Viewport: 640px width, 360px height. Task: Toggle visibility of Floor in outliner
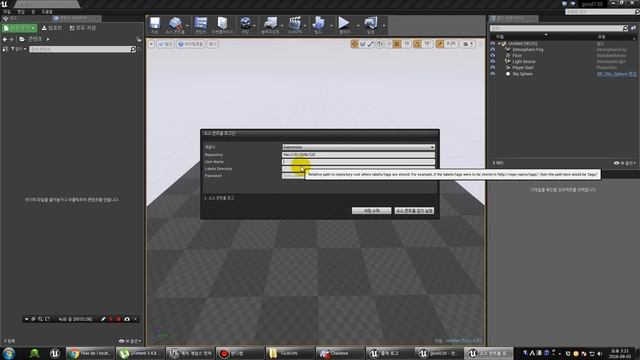493,56
